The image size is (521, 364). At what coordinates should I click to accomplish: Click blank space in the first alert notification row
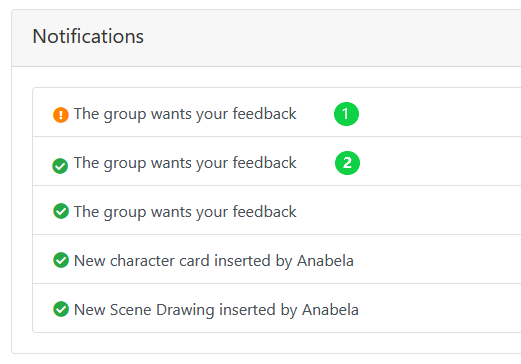click(440, 113)
